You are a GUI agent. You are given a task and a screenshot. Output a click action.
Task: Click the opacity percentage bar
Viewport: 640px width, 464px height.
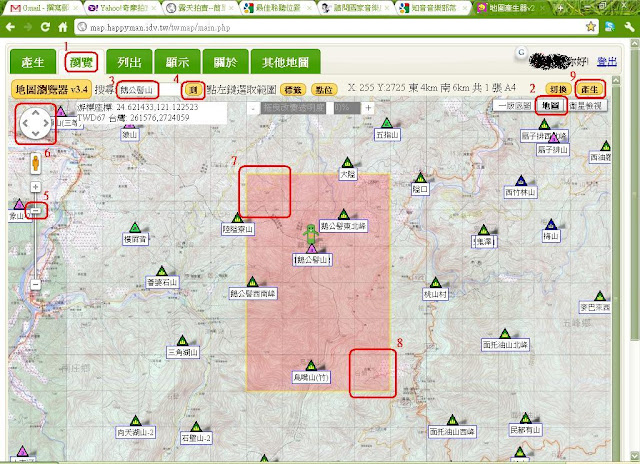[347, 108]
